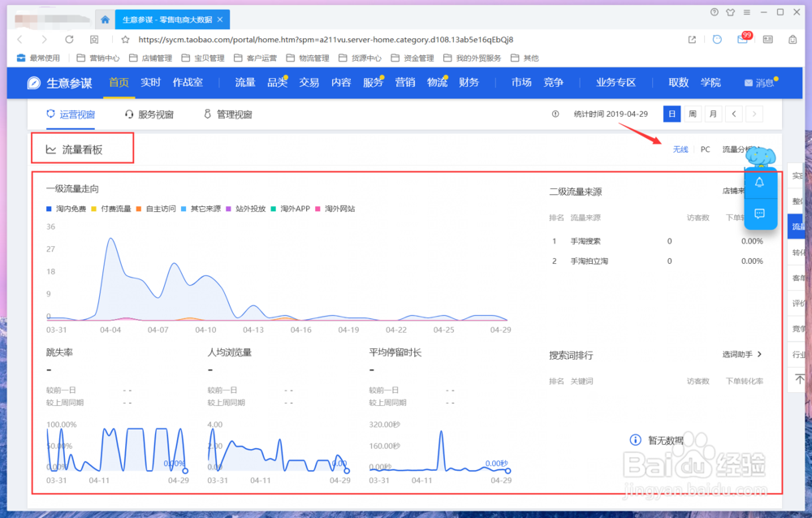
Task: Toggle 淘外APP legend series
Action: (x=291, y=209)
